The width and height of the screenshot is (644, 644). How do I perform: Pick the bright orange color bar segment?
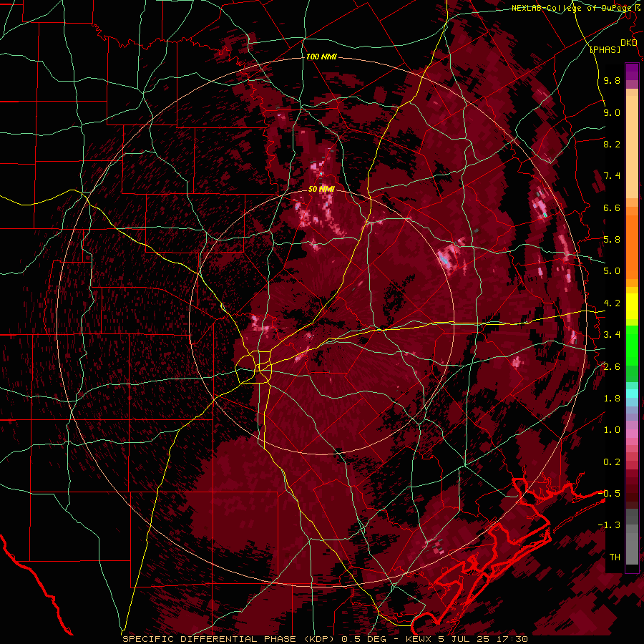pos(632,247)
